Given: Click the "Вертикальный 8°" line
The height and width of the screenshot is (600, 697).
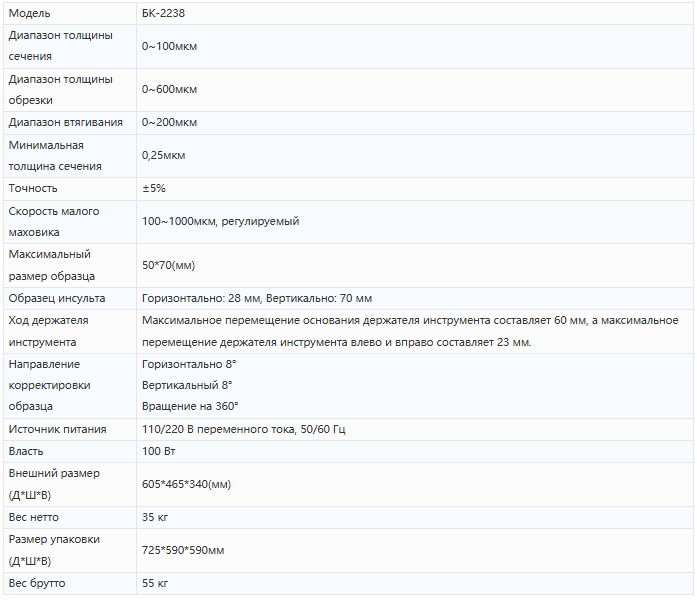Looking at the screenshot, I should click(187, 385).
